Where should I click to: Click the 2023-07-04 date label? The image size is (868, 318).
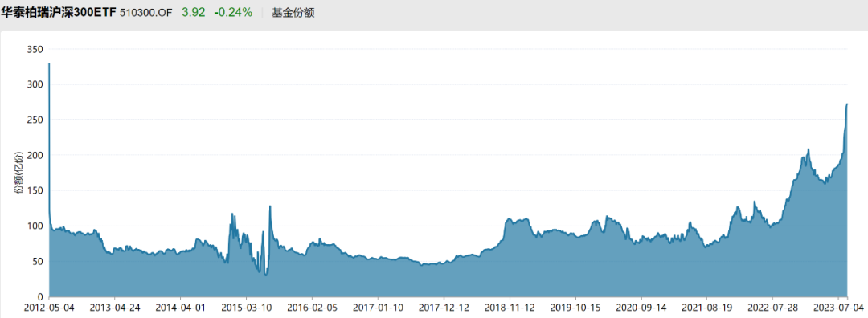coord(838,307)
